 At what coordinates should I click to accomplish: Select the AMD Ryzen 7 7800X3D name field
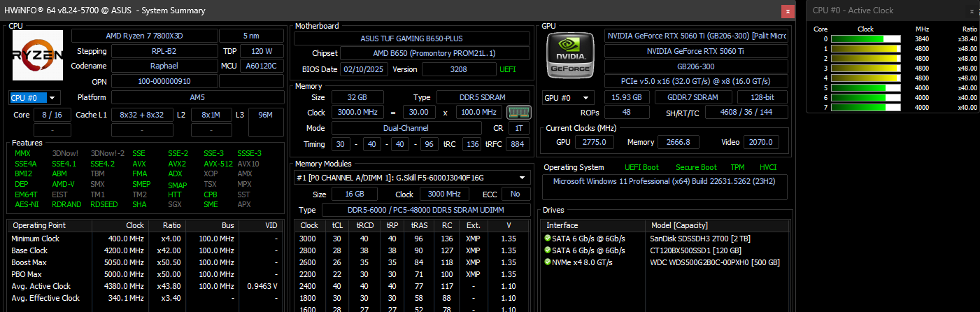(x=143, y=36)
